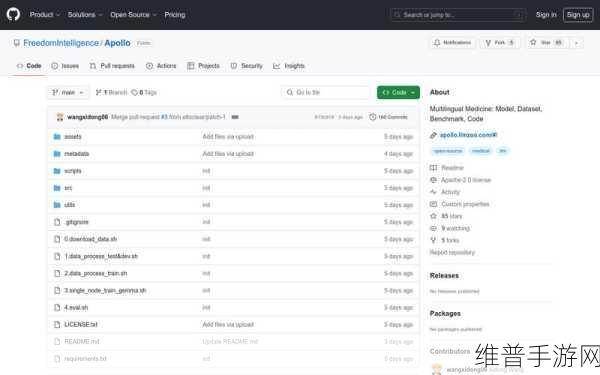Click the Notifications bell button
Image resolution: width=600 pixels, height=375 pixels.
coord(452,43)
